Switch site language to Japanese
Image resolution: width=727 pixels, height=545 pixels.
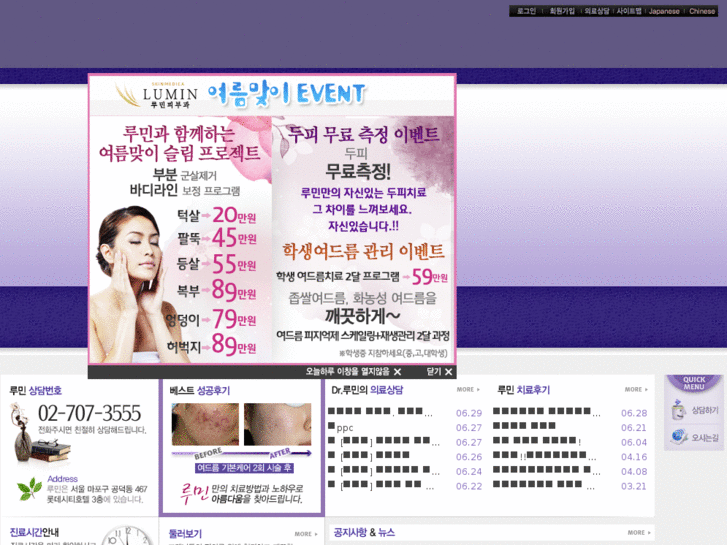[x=664, y=11]
